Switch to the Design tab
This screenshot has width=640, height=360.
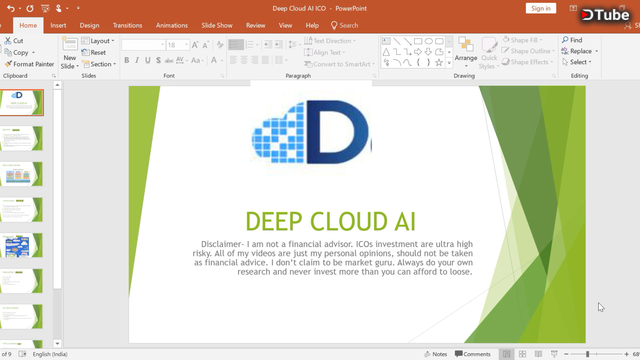click(x=89, y=25)
